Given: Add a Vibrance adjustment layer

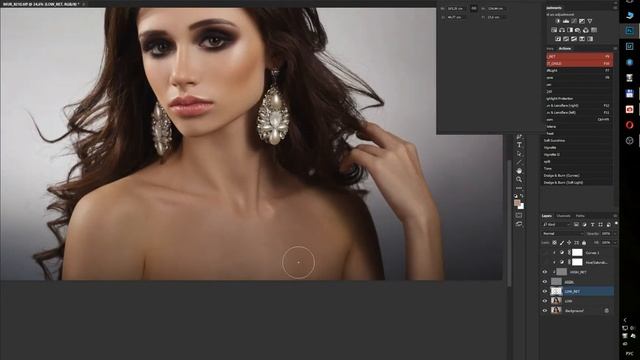Looking at the screenshot, I should (x=590, y=21).
